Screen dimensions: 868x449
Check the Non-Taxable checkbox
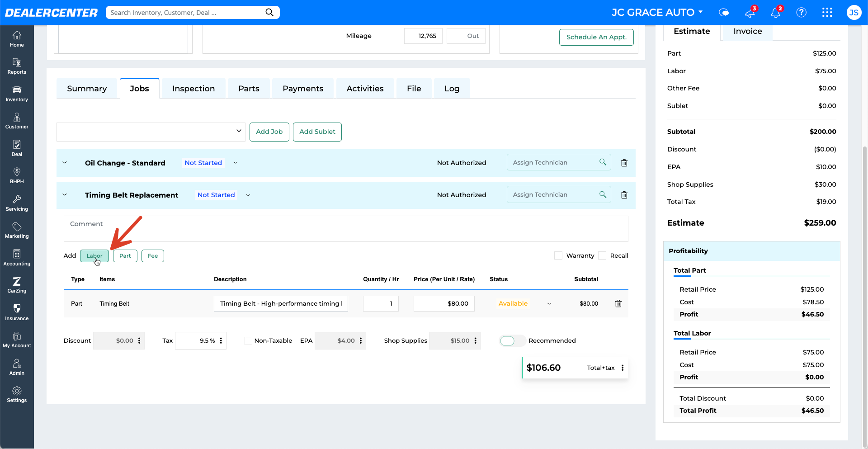248,340
